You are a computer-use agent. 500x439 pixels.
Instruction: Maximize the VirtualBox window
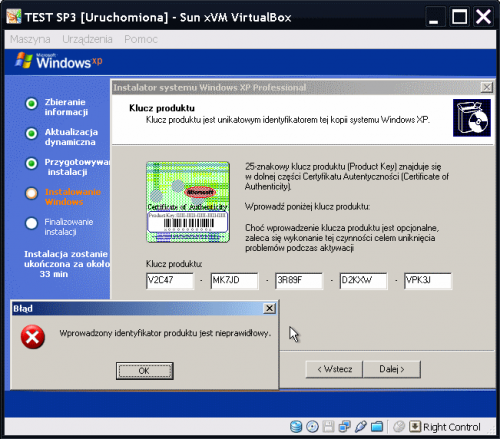point(459,16)
